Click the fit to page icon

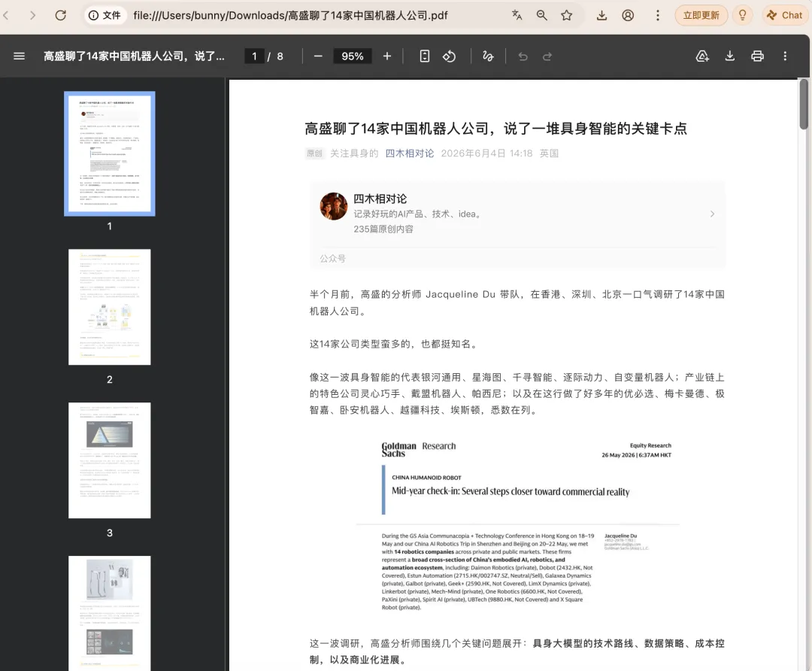pos(424,56)
